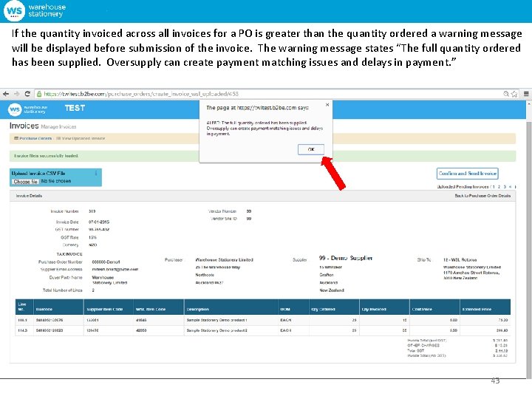Click info icon on Upload Invoice panel
This screenshot has width=532, height=399.
tap(96, 173)
